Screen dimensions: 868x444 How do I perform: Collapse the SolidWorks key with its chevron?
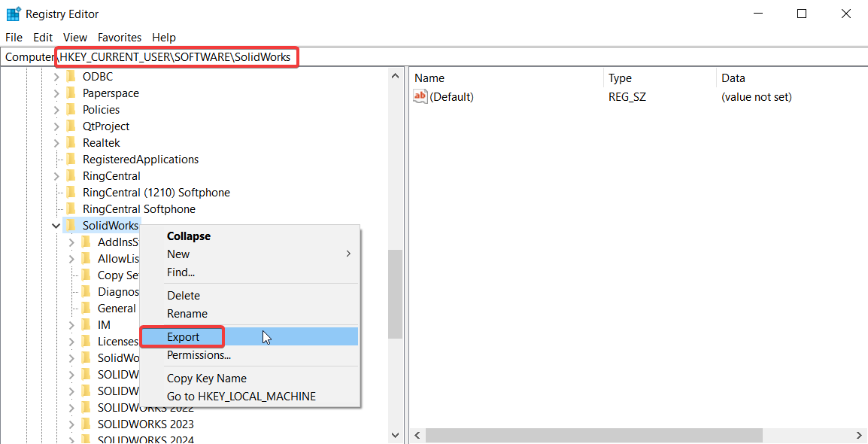[x=56, y=226]
